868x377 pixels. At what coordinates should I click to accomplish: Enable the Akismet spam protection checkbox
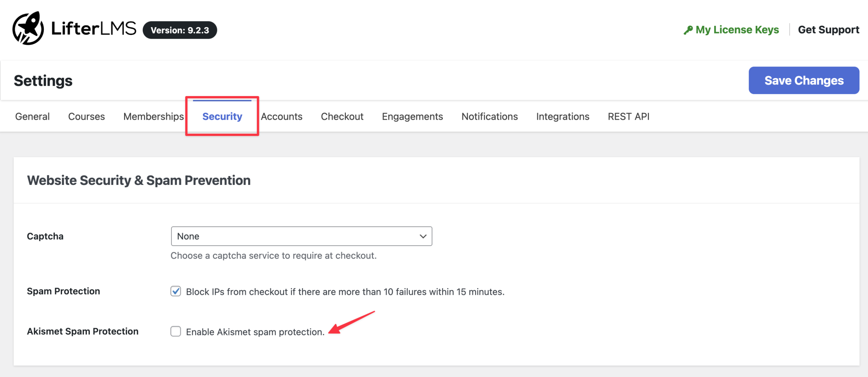[x=176, y=331]
